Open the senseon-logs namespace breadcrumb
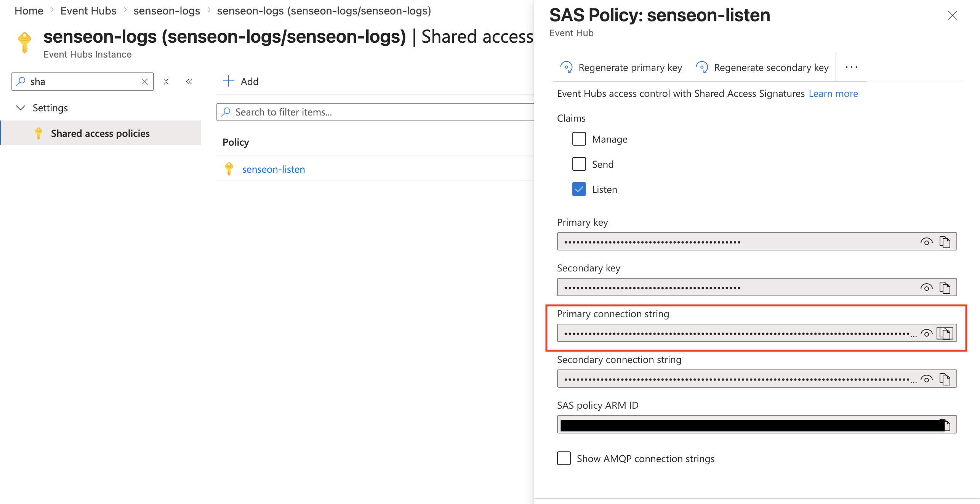This screenshot has height=504, width=980. [167, 11]
